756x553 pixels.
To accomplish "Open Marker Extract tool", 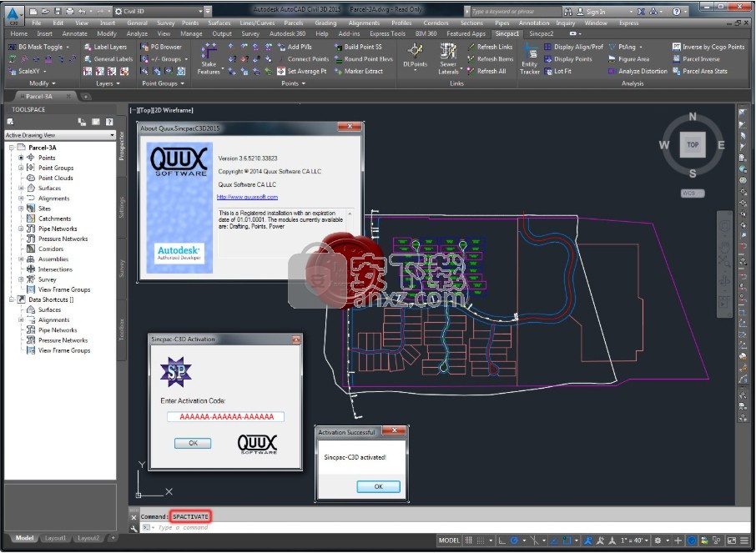I will [x=359, y=71].
